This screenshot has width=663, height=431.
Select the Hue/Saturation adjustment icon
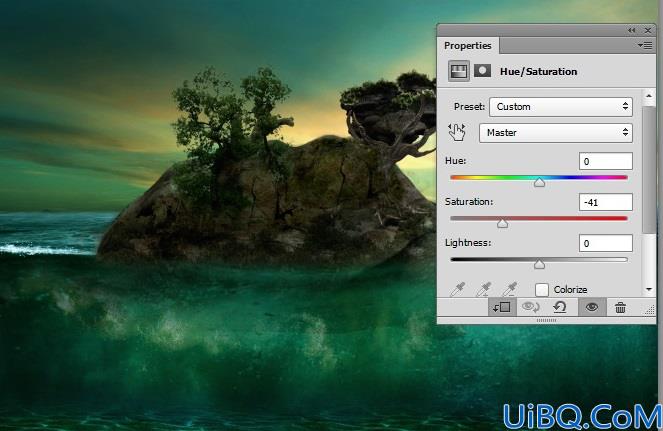[459, 71]
